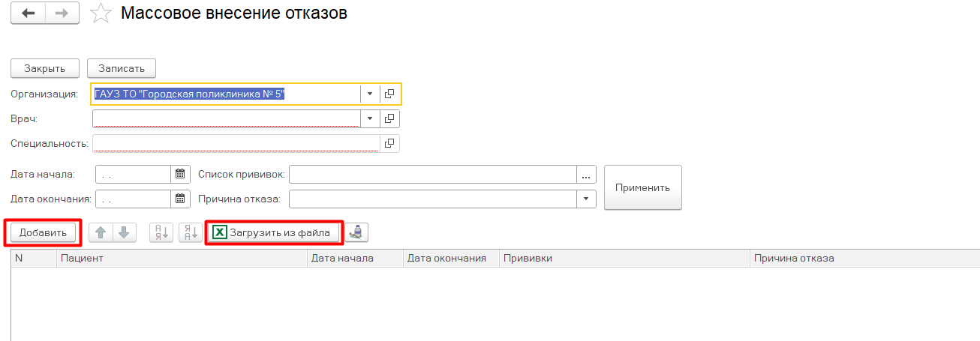Open the Специальность record with open icon
Viewport: 980px width, 341px height.
389,143
